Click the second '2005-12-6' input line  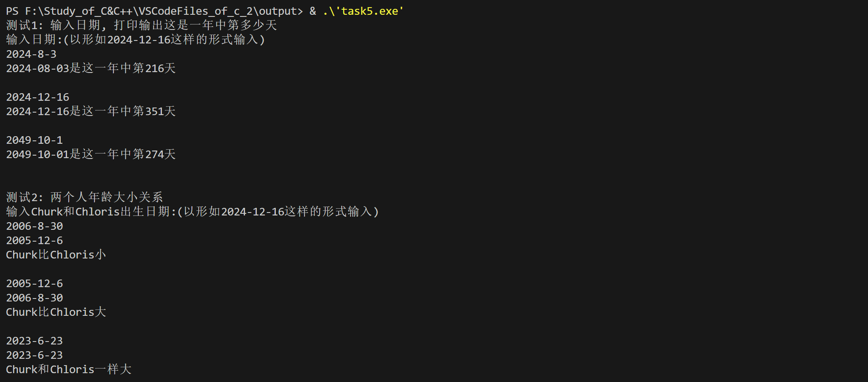(35, 283)
